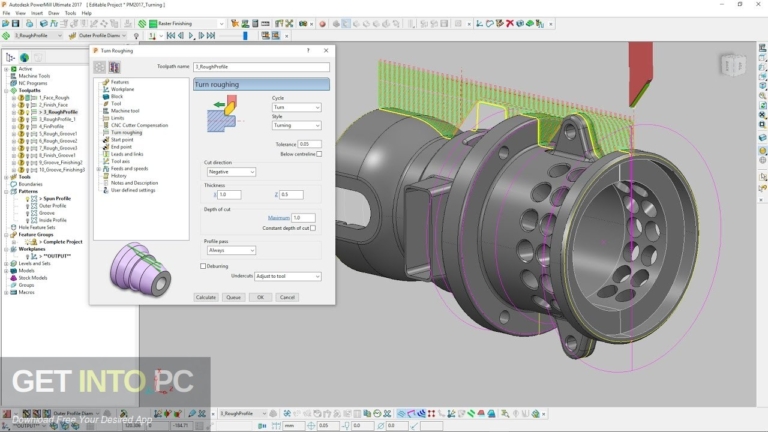Click the explorer tree tab icon
Screen dimensions: 768x432
[10, 57]
